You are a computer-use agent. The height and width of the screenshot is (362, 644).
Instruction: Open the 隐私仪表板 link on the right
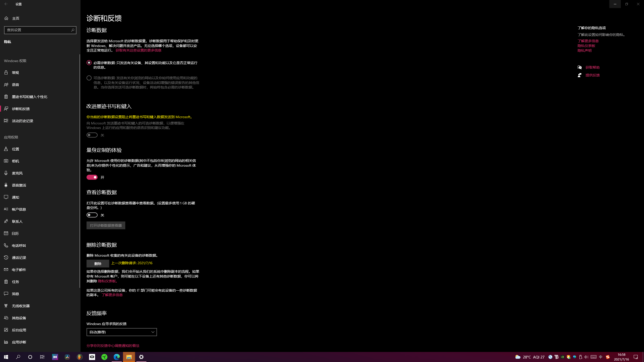click(586, 46)
